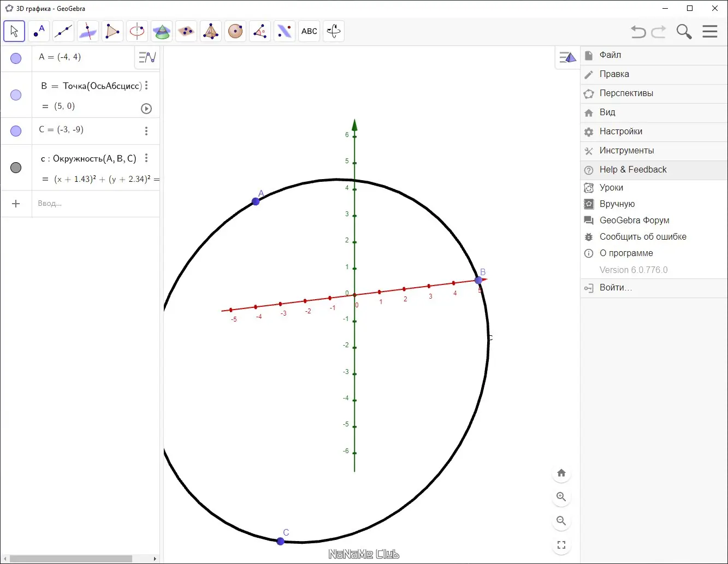Zoom out of the 3D view
This screenshot has height=564, width=728.
561,521
